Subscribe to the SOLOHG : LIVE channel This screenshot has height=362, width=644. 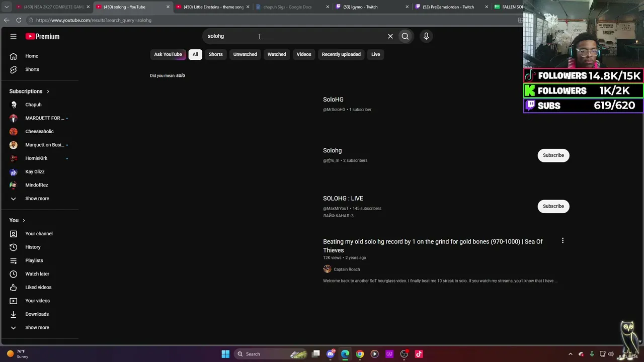click(x=553, y=206)
